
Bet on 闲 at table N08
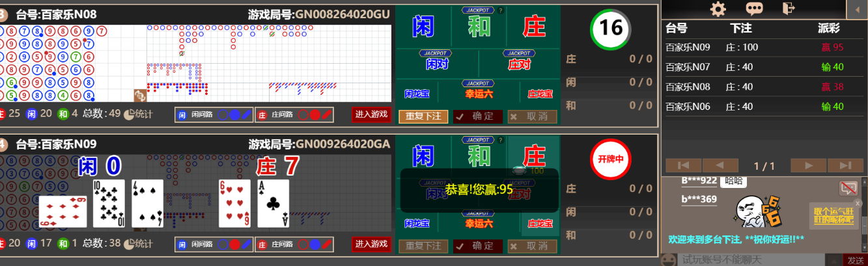[423, 27]
